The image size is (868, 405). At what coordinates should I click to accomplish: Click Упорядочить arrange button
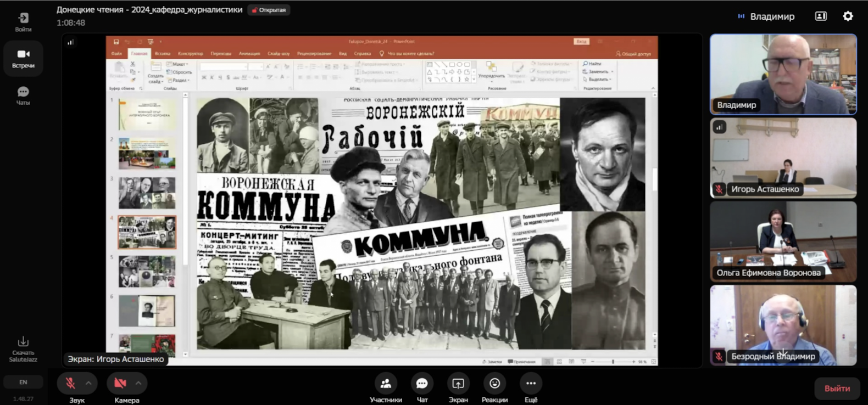tap(492, 71)
